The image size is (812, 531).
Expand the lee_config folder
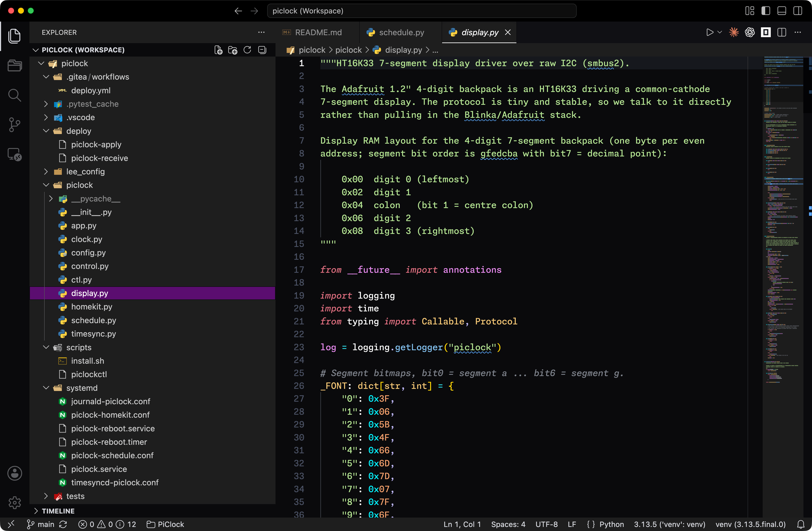[46, 172]
